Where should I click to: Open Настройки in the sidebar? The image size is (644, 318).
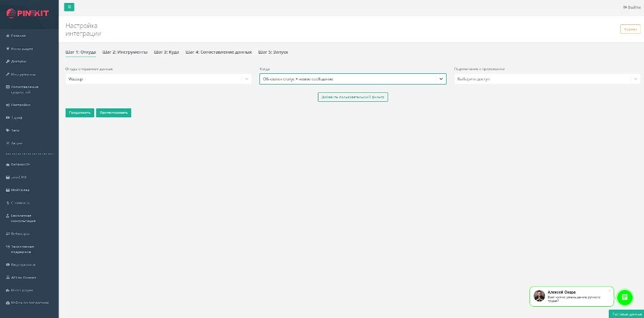pyautogui.click(x=20, y=105)
